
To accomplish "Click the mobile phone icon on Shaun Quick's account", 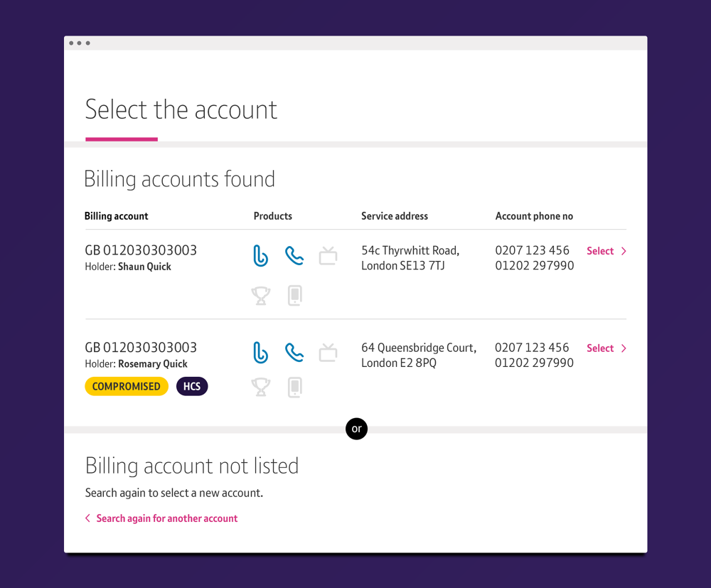I will tap(294, 295).
